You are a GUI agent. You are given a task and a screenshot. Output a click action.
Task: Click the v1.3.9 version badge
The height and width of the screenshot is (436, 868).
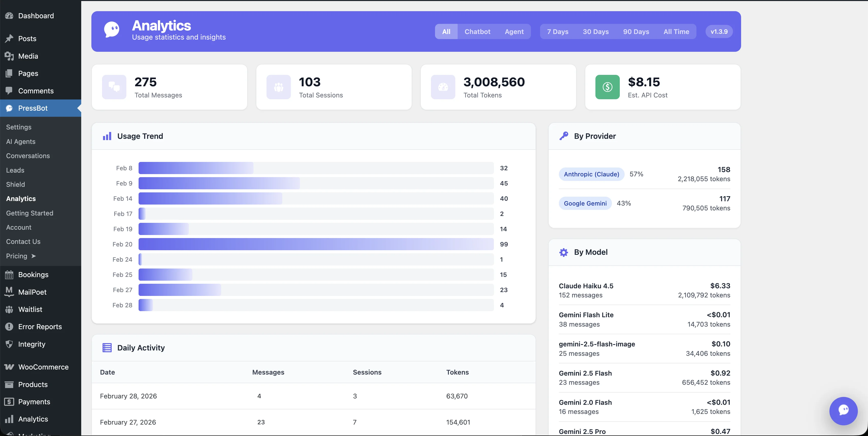[719, 31]
